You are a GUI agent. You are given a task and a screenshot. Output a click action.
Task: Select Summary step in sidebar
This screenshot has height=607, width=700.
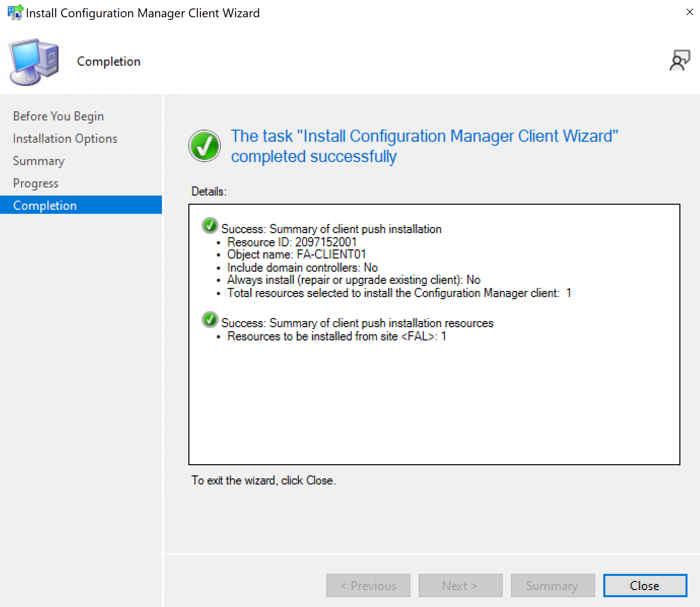[x=39, y=161]
